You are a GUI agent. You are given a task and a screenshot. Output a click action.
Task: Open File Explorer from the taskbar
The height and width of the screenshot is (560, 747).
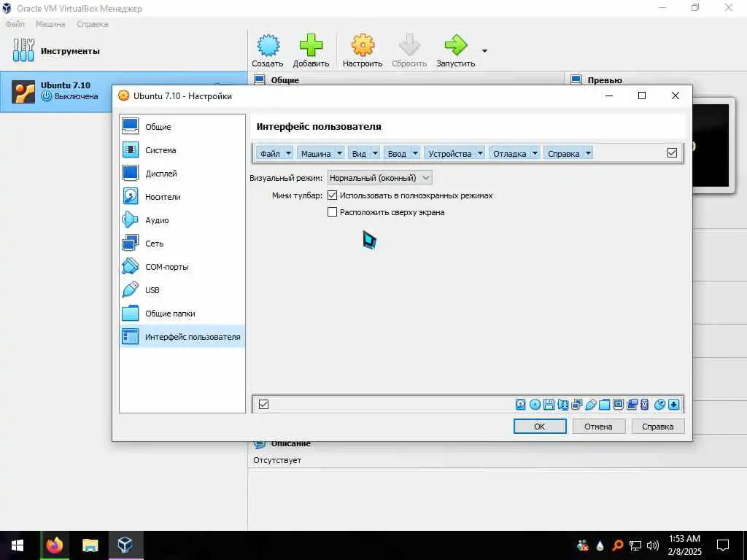tap(90, 545)
